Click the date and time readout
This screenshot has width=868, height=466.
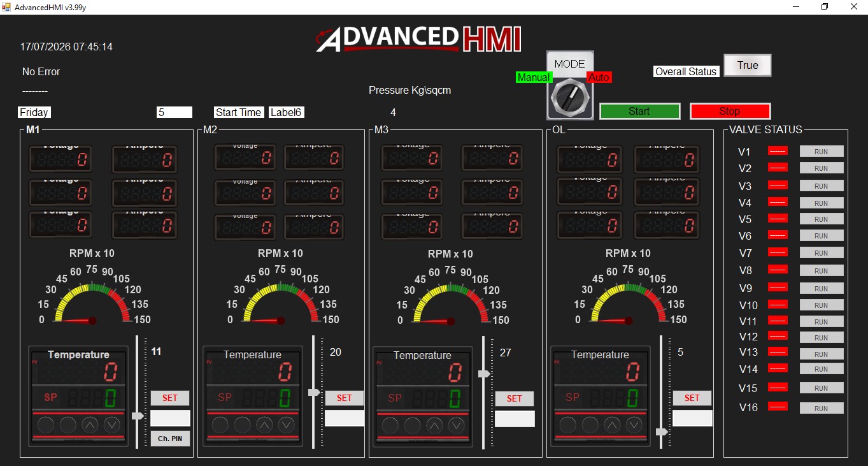(66, 47)
